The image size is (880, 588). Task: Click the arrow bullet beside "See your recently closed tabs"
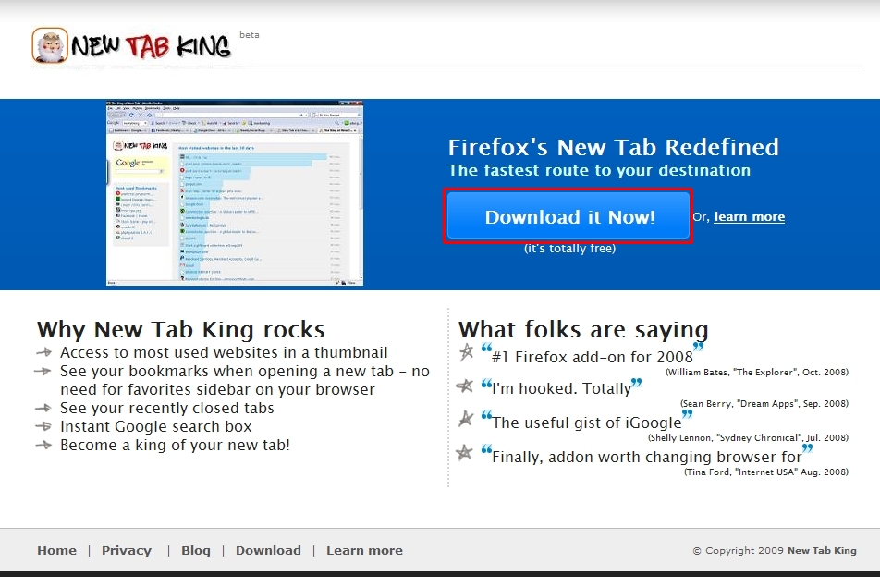coord(43,408)
